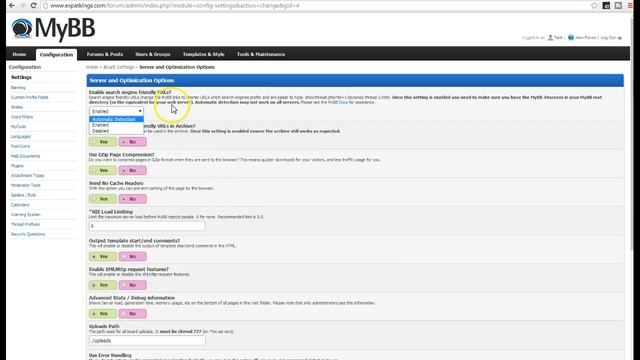Click the Uploads Path input field
This screenshot has width=640, height=360.
click(x=147, y=340)
